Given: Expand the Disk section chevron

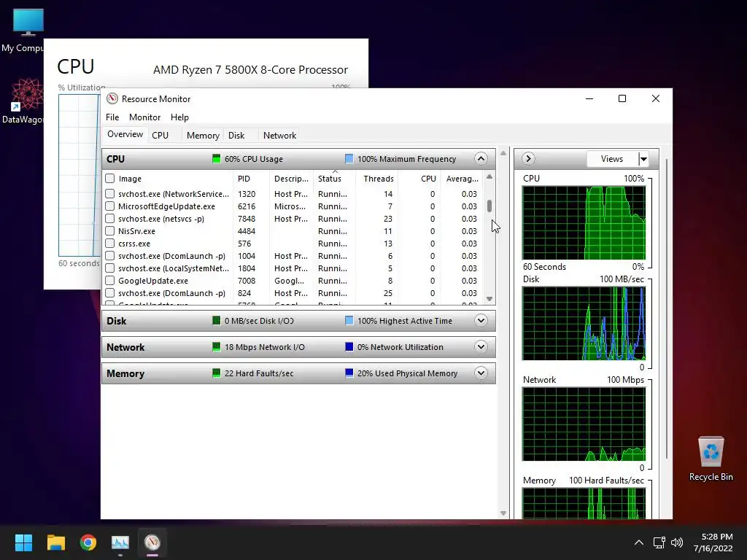Looking at the screenshot, I should (481, 321).
